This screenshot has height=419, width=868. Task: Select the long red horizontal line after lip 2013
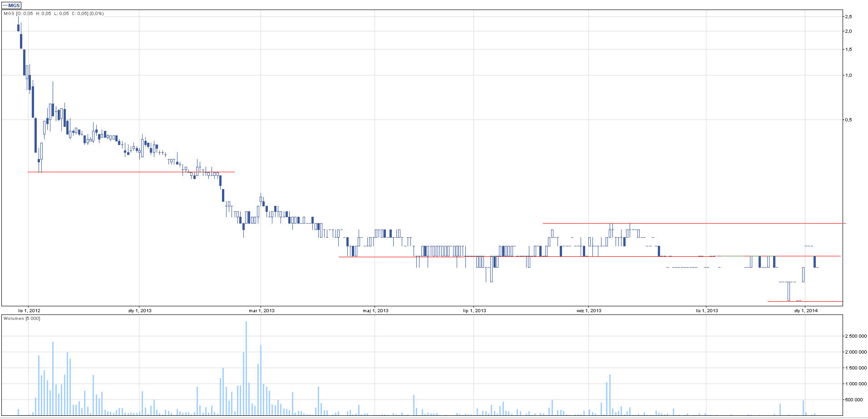590,257
